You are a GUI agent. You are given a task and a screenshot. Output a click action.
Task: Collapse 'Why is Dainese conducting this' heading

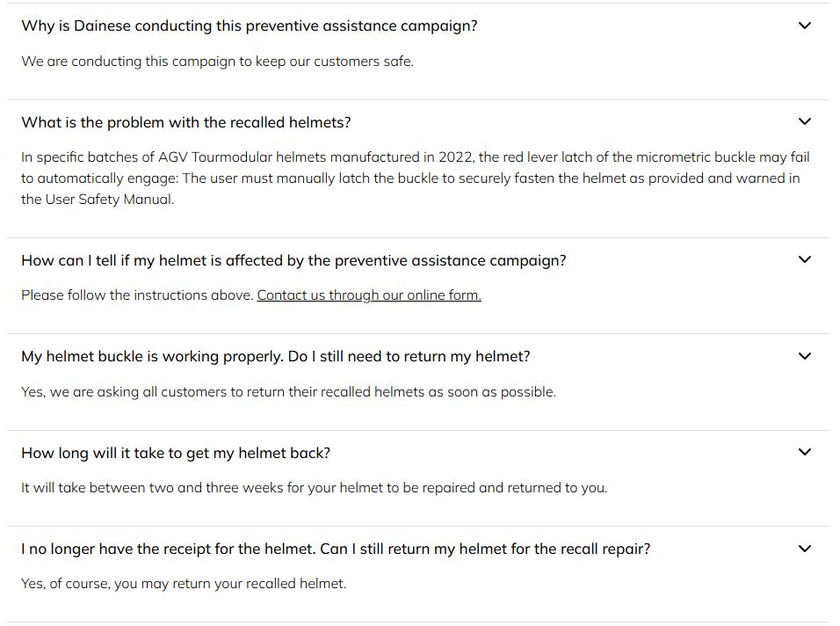point(250,25)
